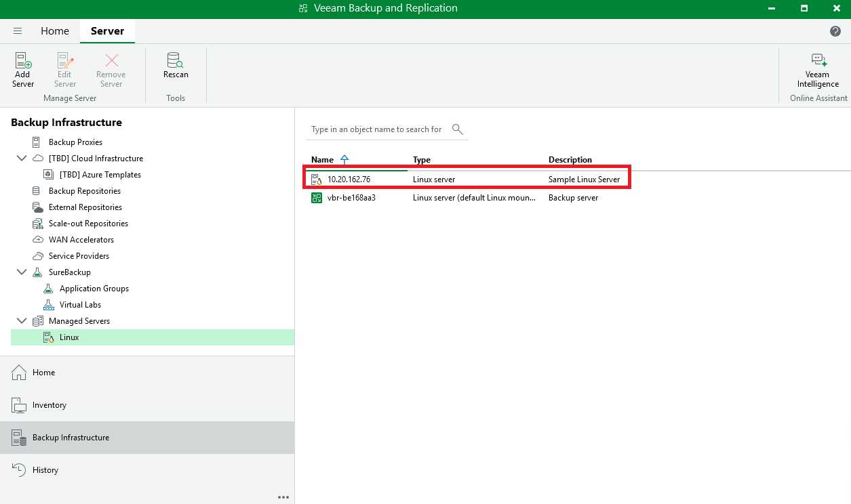Switch to the Home ribbon tab
Screen dimensions: 851x504
tap(55, 31)
